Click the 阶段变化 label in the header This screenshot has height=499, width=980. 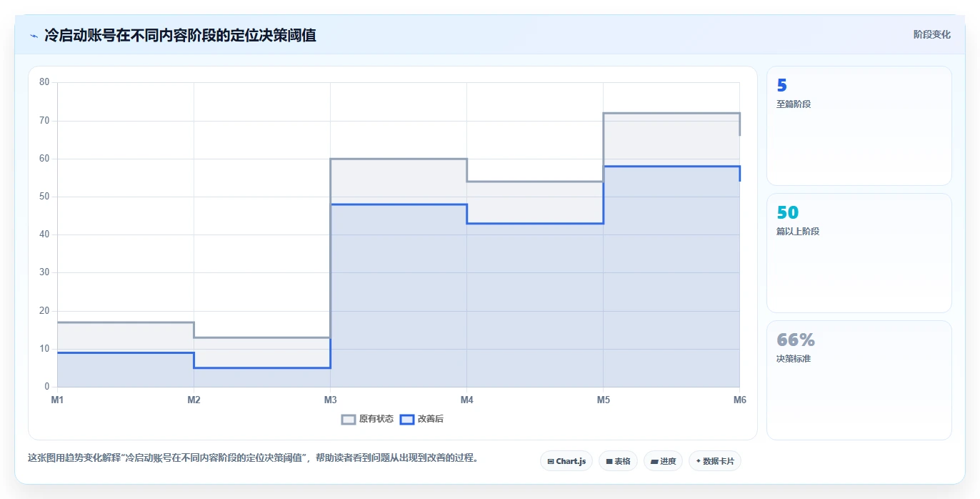[931, 34]
